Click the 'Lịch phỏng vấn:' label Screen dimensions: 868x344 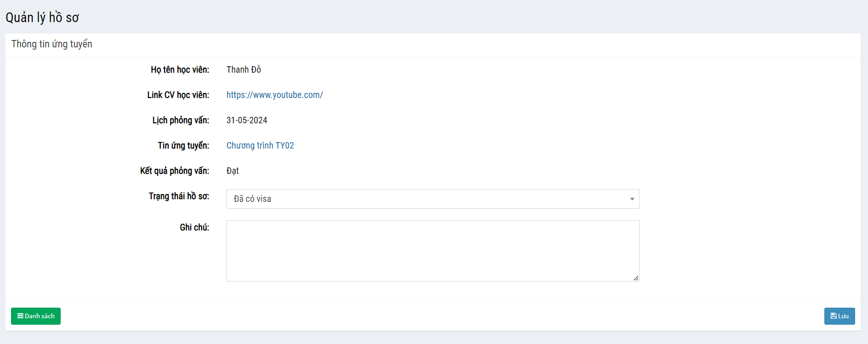click(181, 120)
